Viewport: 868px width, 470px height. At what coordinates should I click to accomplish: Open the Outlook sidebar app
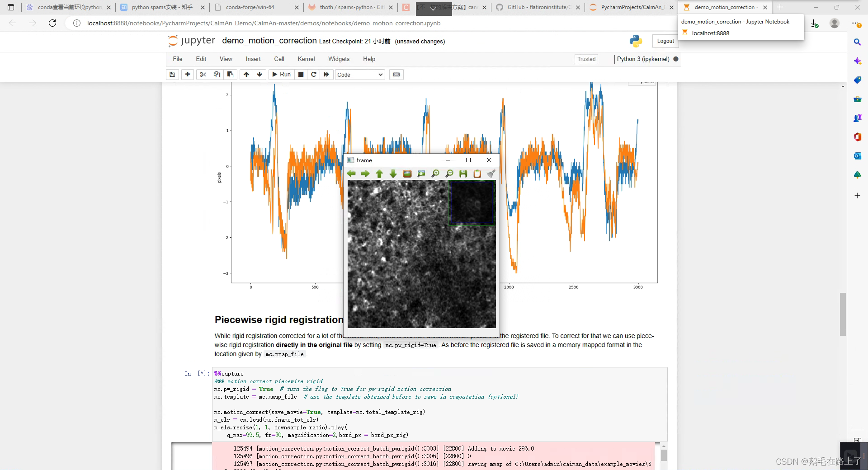857,156
